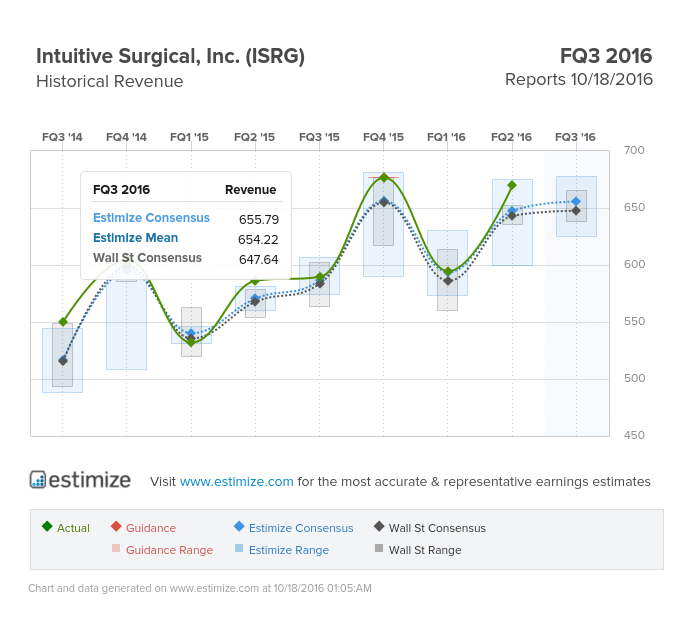Screen dimensions: 685x620
Task: Click the 655.79 value in tooltip
Action: pos(259,219)
